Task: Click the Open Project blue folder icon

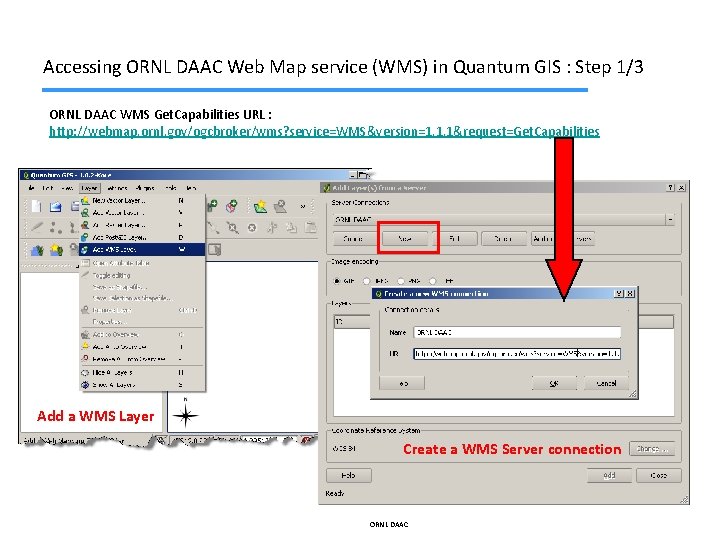Action: point(56,207)
